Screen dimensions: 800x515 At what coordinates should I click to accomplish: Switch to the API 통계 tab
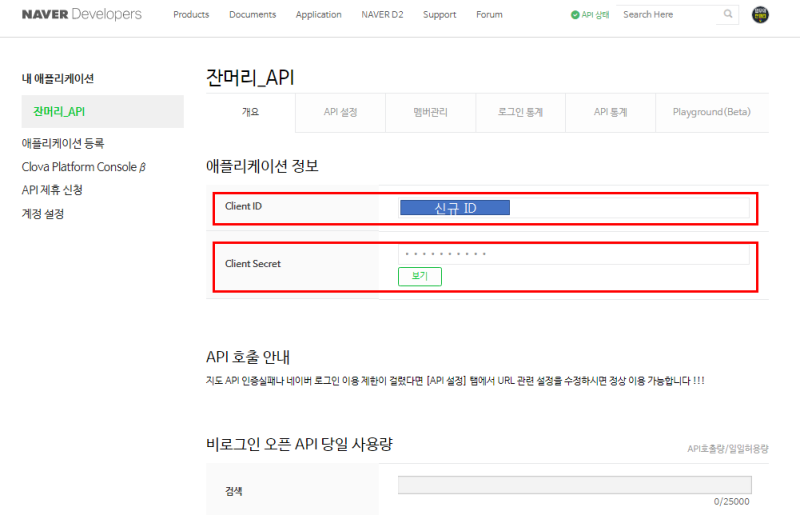[x=611, y=112]
